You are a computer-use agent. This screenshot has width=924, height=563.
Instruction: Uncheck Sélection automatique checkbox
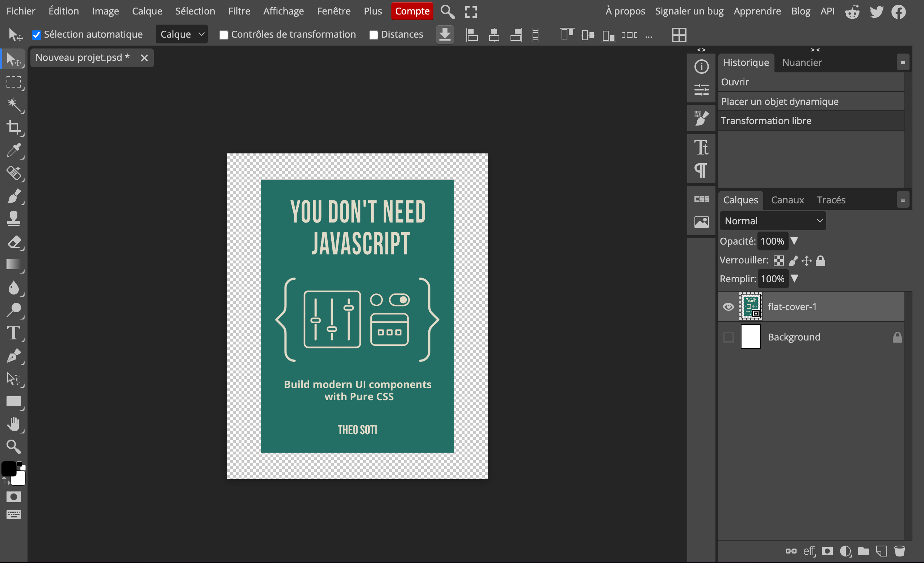[36, 35]
